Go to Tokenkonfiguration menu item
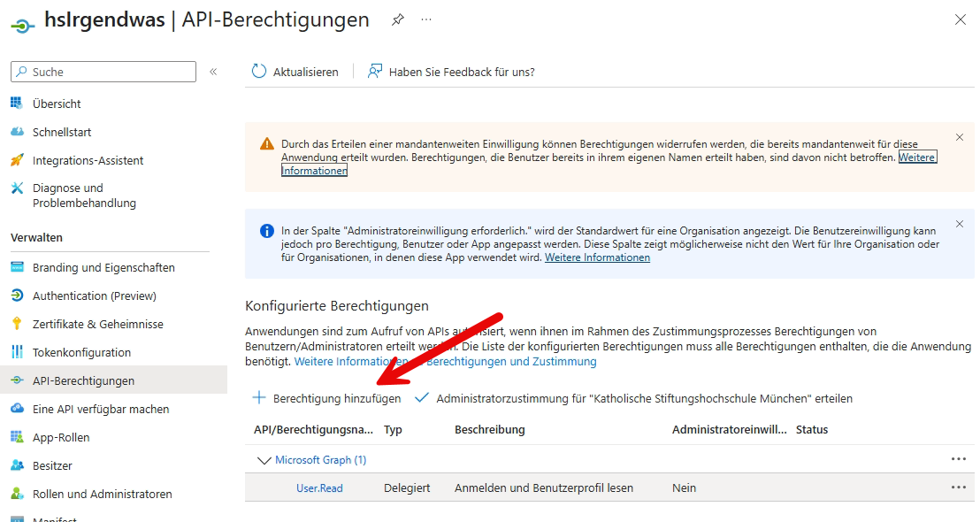 (81, 352)
